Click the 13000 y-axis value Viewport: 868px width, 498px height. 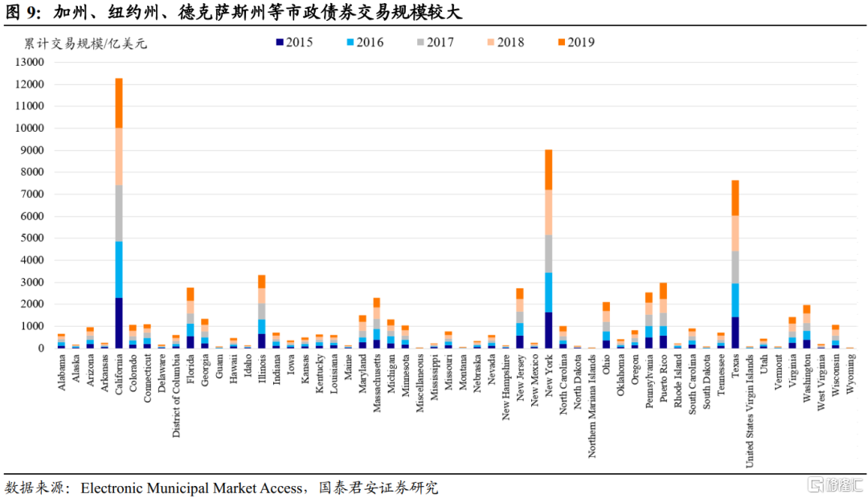[x=30, y=62]
